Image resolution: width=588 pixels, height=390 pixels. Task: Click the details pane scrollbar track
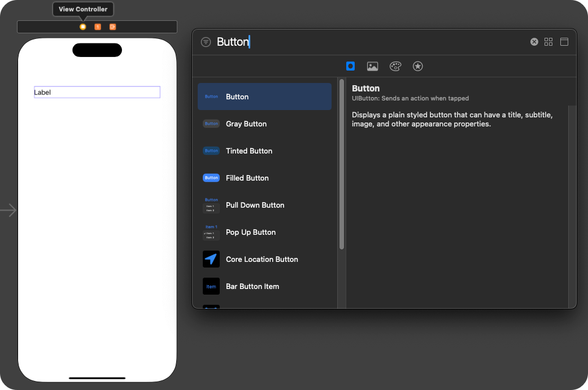(x=572, y=206)
